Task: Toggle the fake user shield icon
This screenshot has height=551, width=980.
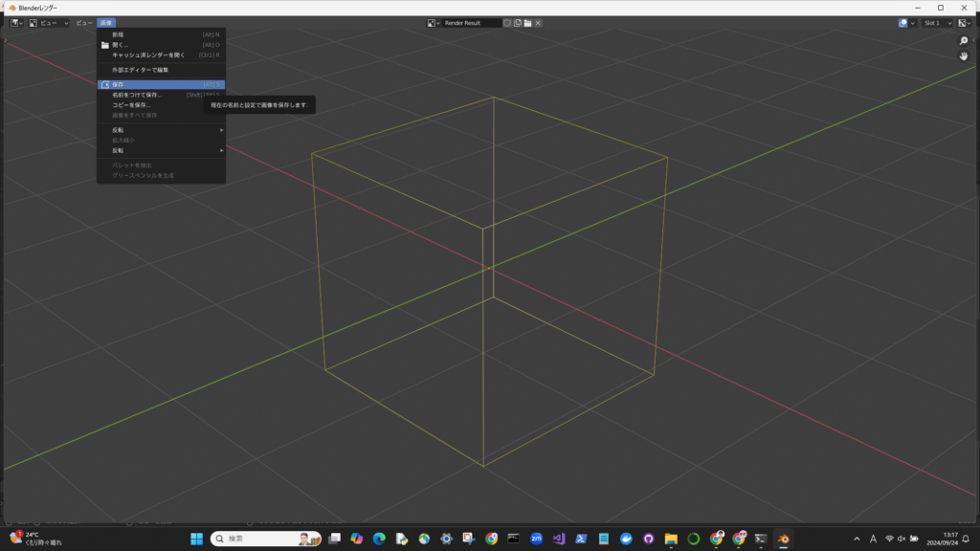Action: [507, 22]
